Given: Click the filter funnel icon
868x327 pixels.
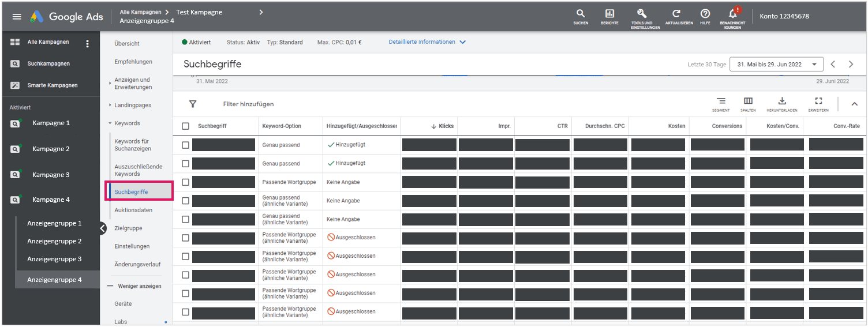Looking at the screenshot, I should [193, 104].
